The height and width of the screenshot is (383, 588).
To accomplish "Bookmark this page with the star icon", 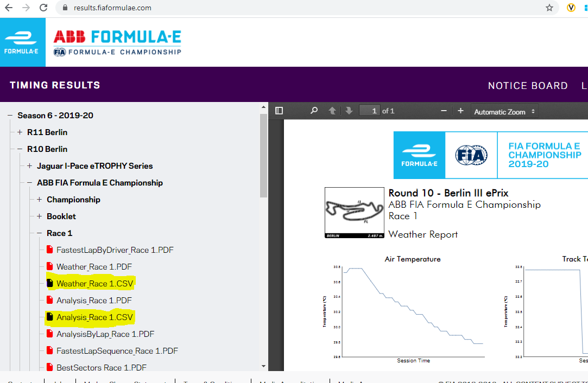I will (549, 8).
